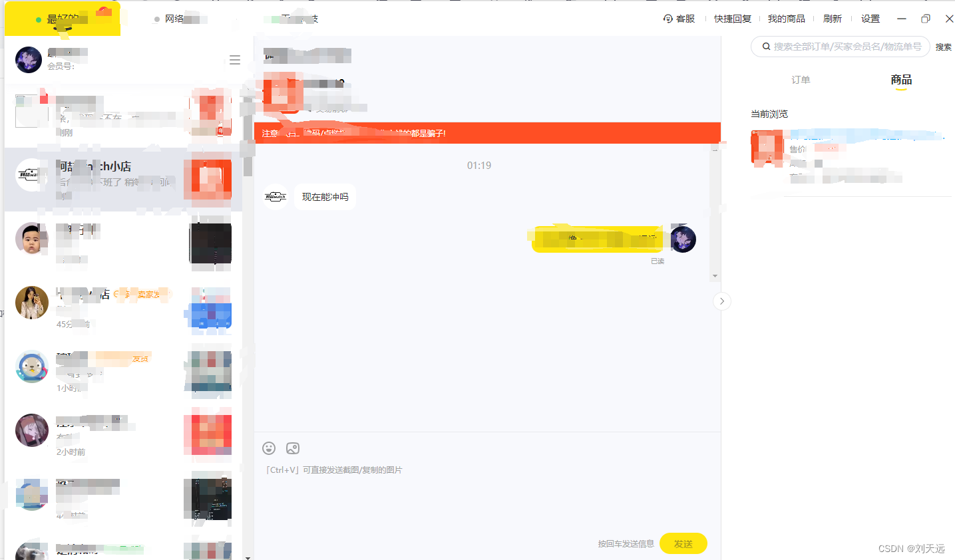955x560 pixels.
Task: Click the order search input field
Action: point(841,47)
